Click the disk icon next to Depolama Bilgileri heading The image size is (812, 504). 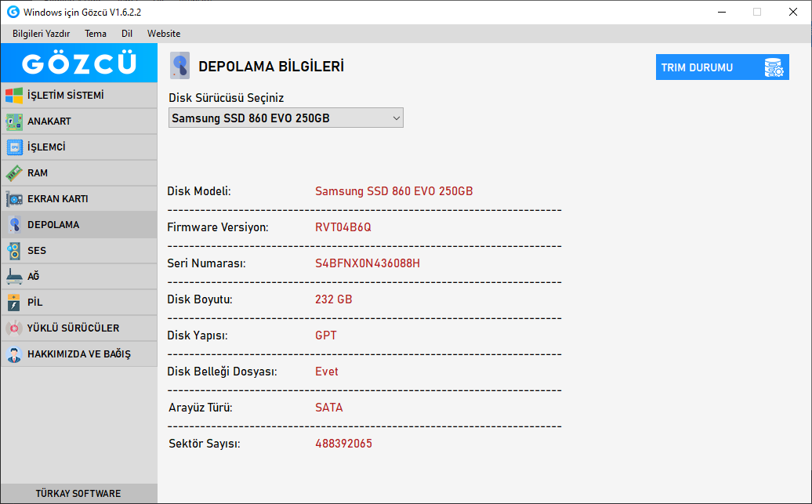(x=179, y=66)
